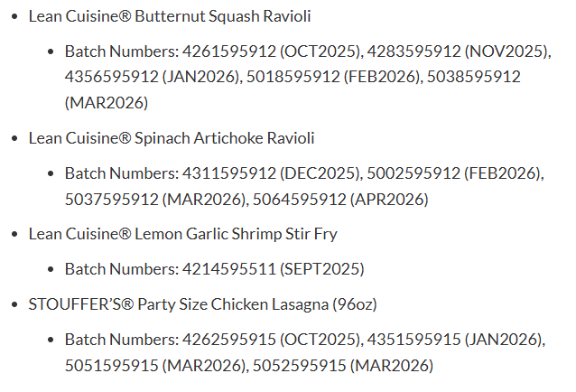Click batch number 4351595915 (JAN2026)
Viewport: 576px width, 392px height.
click(x=454, y=340)
